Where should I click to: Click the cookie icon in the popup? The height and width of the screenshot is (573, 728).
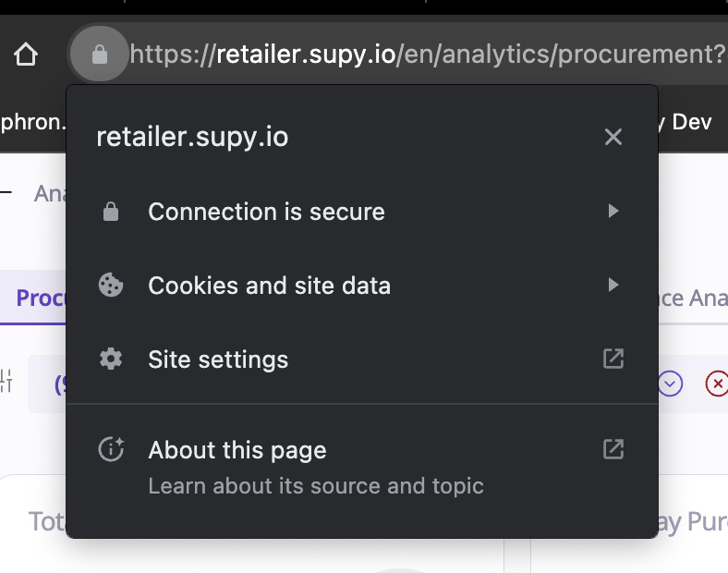[111, 286]
